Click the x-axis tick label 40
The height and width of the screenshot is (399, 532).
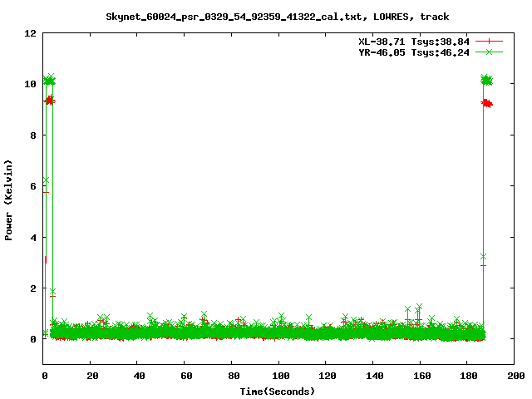tap(139, 376)
